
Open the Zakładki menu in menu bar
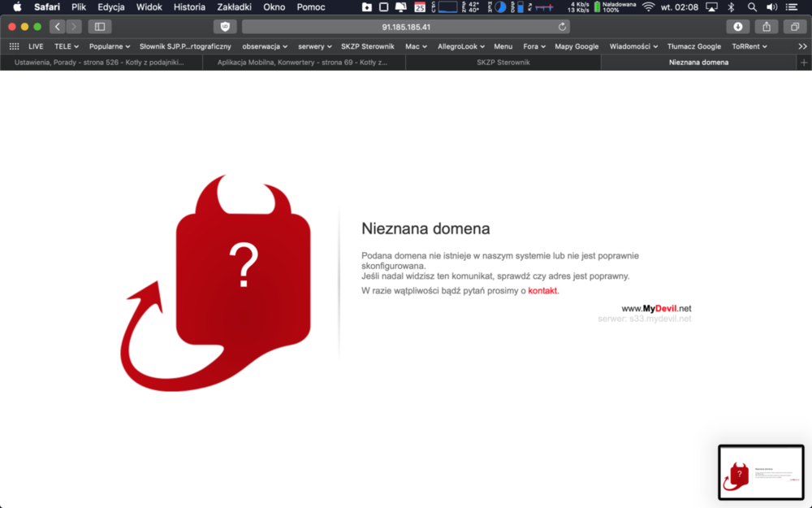click(234, 7)
